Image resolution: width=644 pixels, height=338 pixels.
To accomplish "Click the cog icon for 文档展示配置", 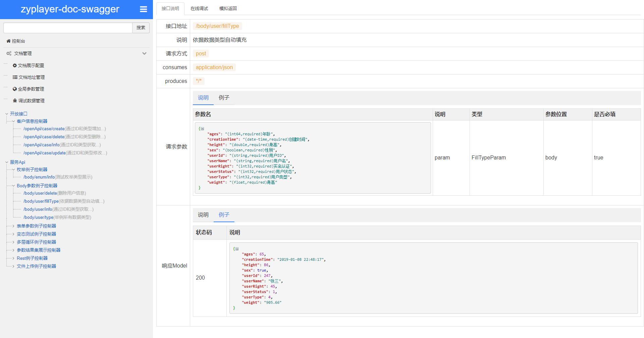I will click(15, 65).
